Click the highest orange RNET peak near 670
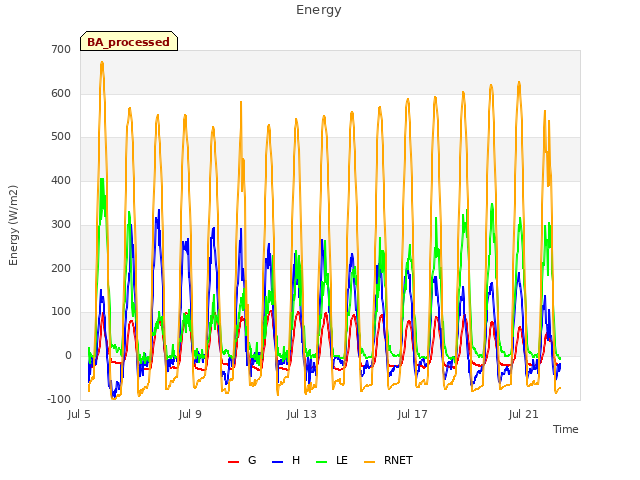Image resolution: width=640 pixels, height=480 pixels. 102,62
